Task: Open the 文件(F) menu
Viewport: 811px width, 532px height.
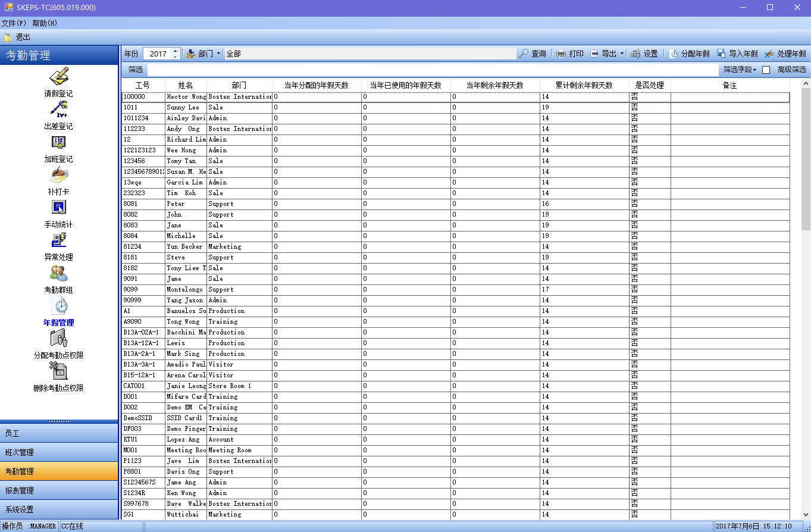Action: point(14,23)
